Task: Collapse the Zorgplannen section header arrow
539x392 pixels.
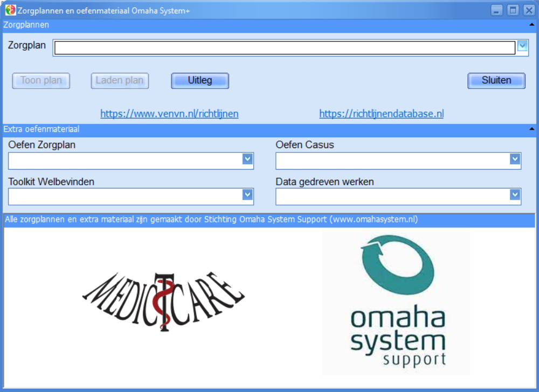Action: click(x=531, y=25)
